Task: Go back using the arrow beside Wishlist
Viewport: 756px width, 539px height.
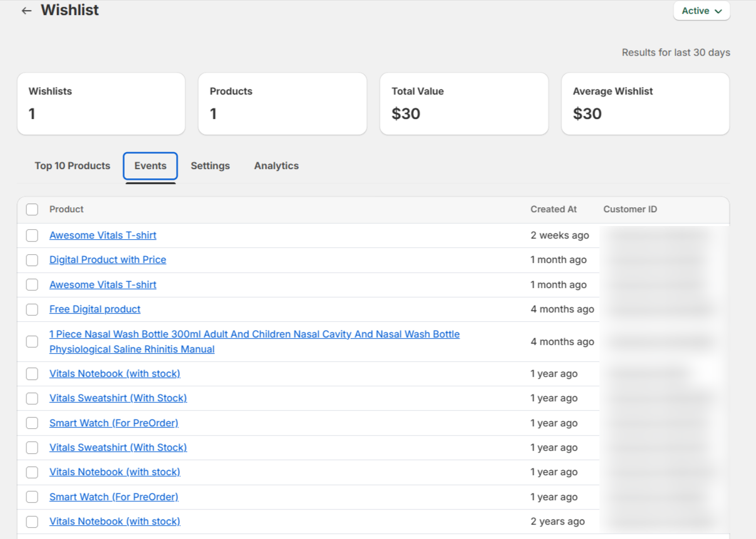Action: 26,11
